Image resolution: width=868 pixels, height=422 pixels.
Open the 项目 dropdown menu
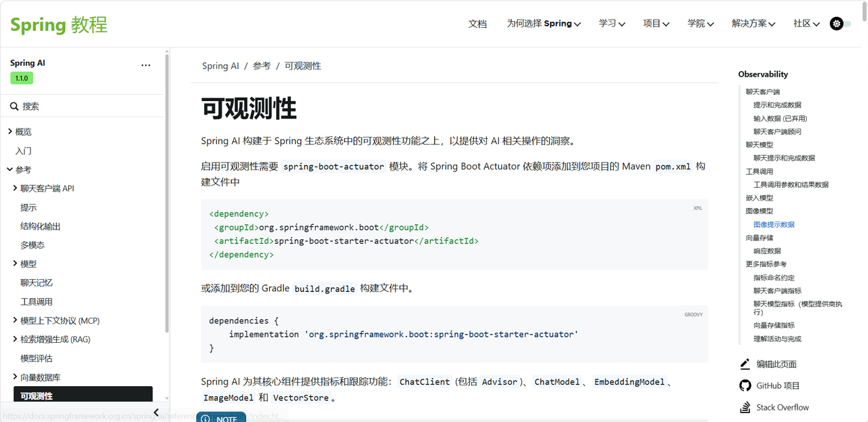(656, 24)
